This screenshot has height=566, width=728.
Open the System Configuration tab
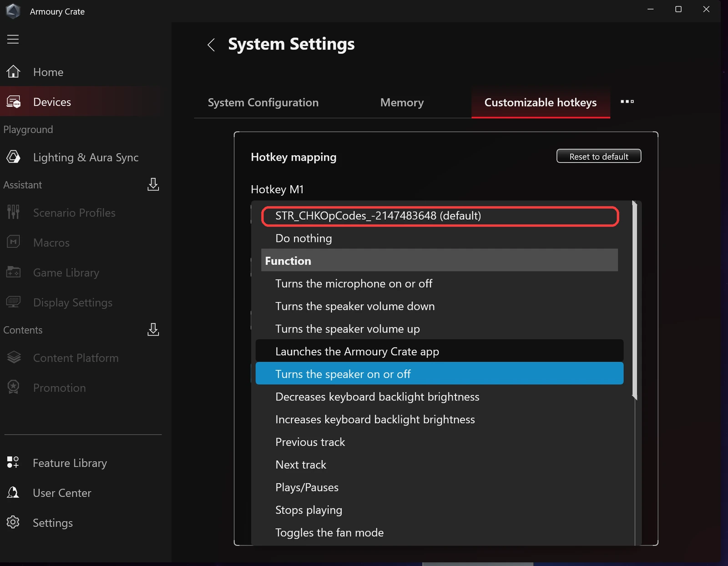(263, 102)
